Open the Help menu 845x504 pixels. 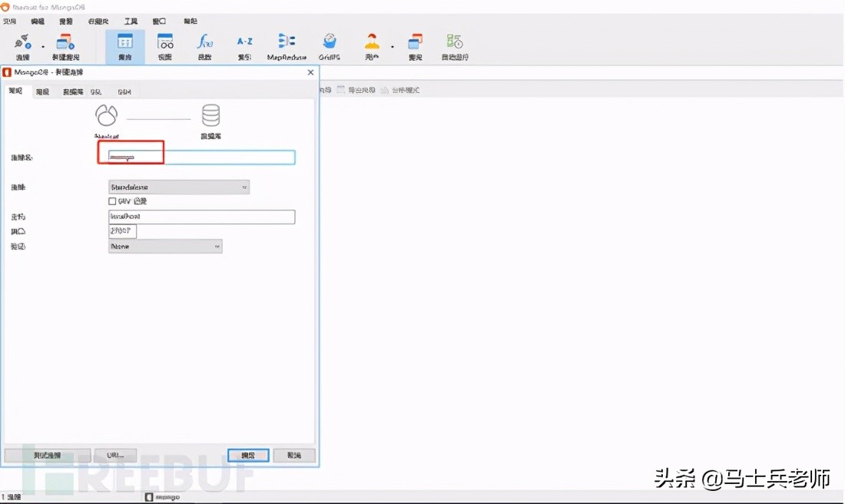tap(191, 21)
